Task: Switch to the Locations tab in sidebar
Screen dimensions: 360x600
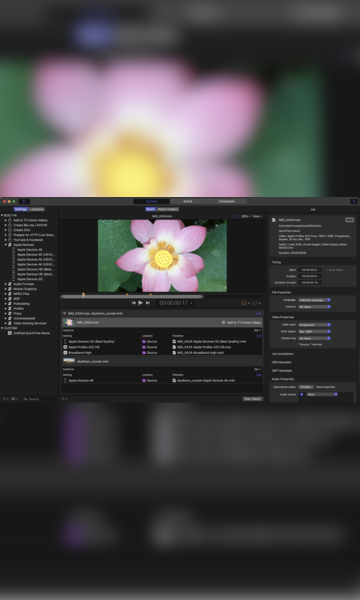Action: click(x=37, y=209)
